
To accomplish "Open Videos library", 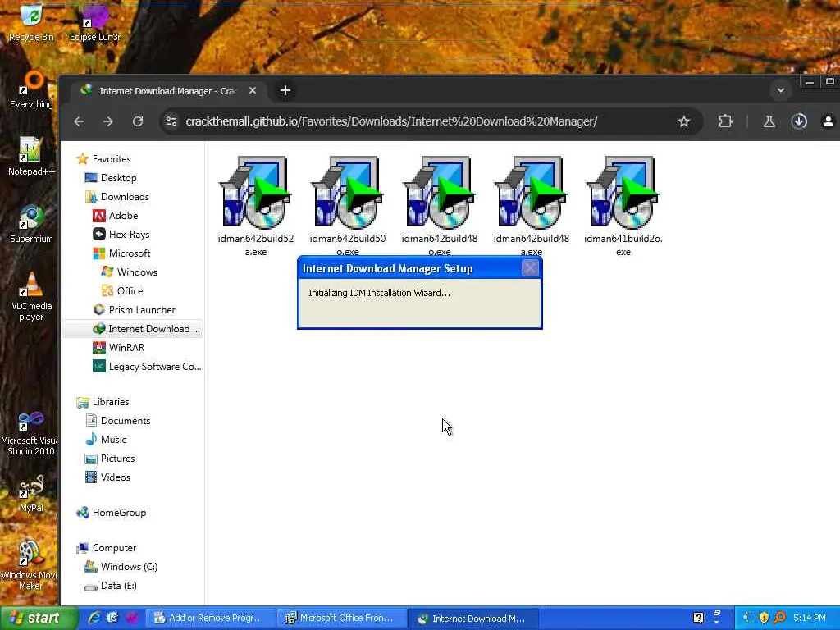I will click(x=107, y=477).
